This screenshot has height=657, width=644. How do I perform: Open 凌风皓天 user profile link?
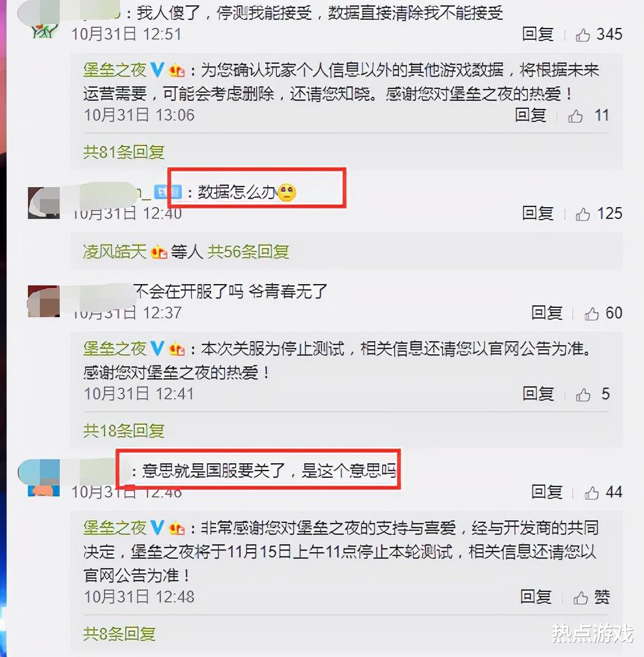(x=114, y=252)
